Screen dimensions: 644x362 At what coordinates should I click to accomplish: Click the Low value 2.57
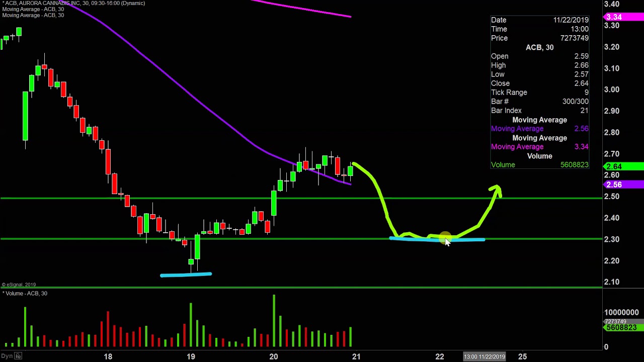pyautogui.click(x=581, y=74)
